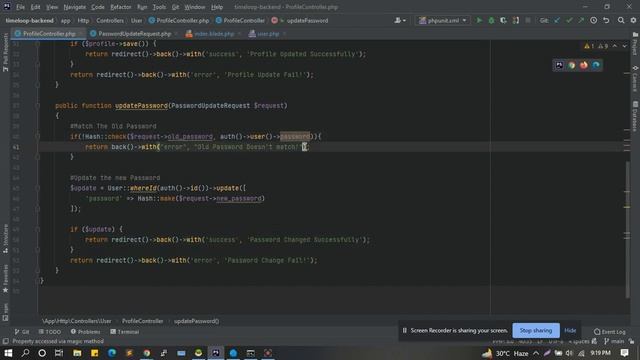
Task: Open the Database tool window
Action: click(635, 116)
